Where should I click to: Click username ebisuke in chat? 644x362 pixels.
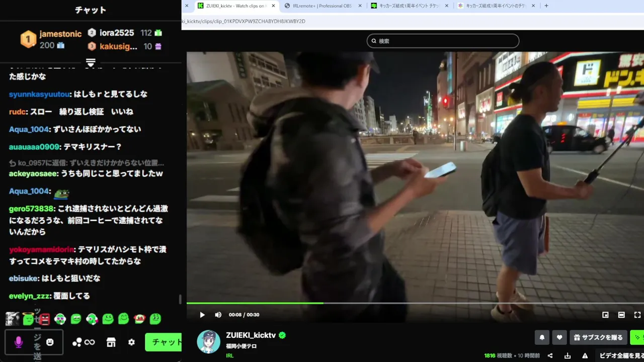coord(24,279)
